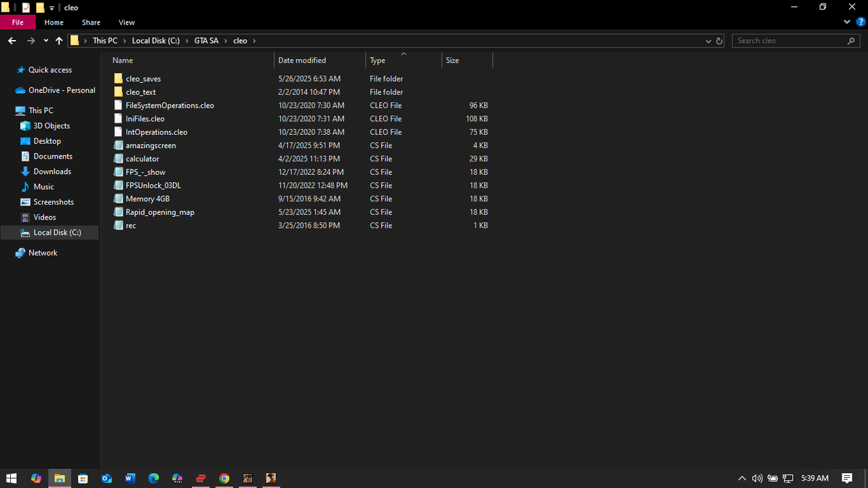Screen dimensions: 868x488
Task: Click the Forward navigation arrow
Action: (x=31, y=41)
